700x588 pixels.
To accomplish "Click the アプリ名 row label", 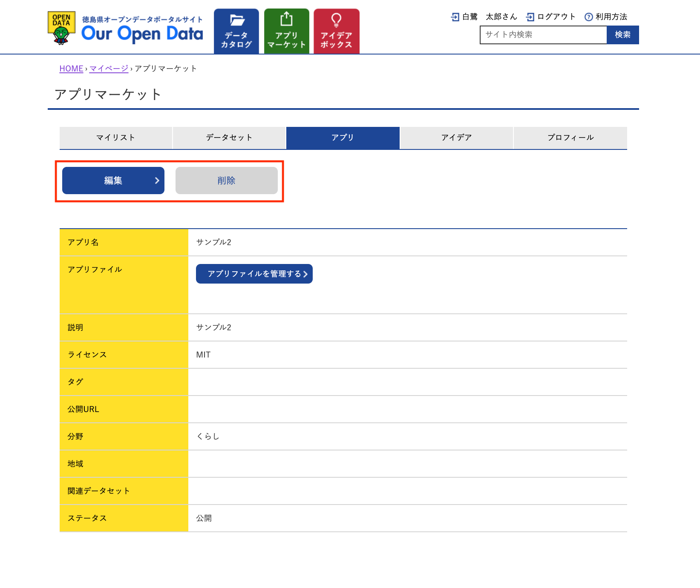I will click(83, 242).
